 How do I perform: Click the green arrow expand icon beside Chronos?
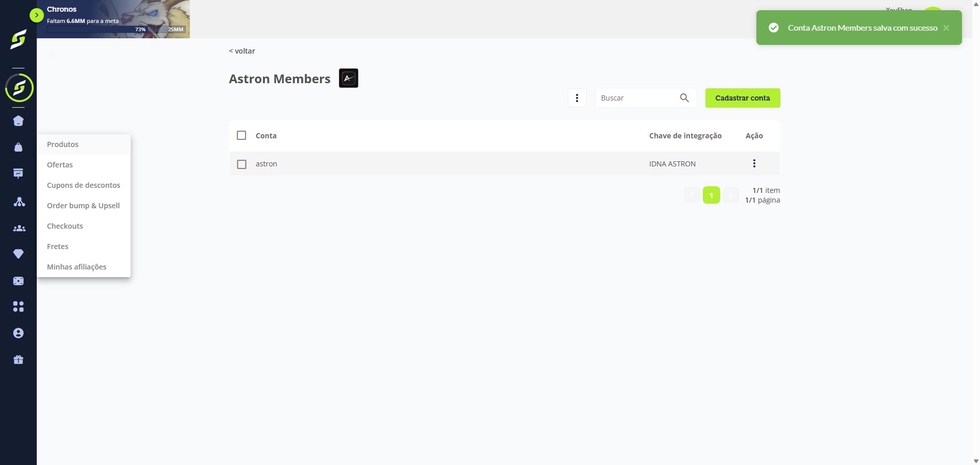(x=36, y=15)
